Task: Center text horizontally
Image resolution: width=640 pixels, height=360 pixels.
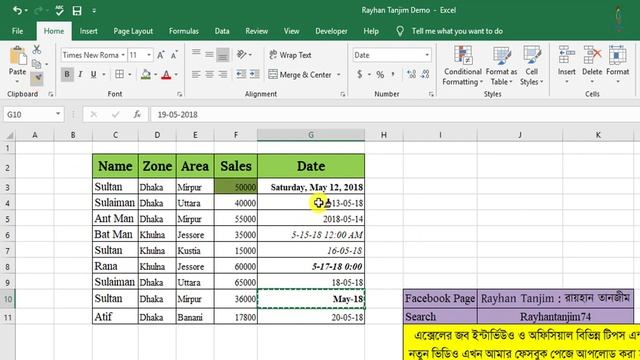Action: [x=209, y=74]
